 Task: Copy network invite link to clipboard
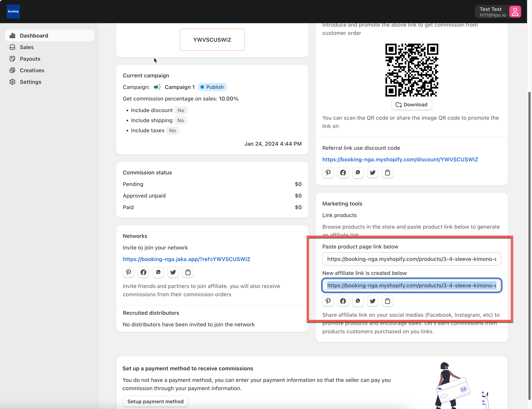(188, 272)
